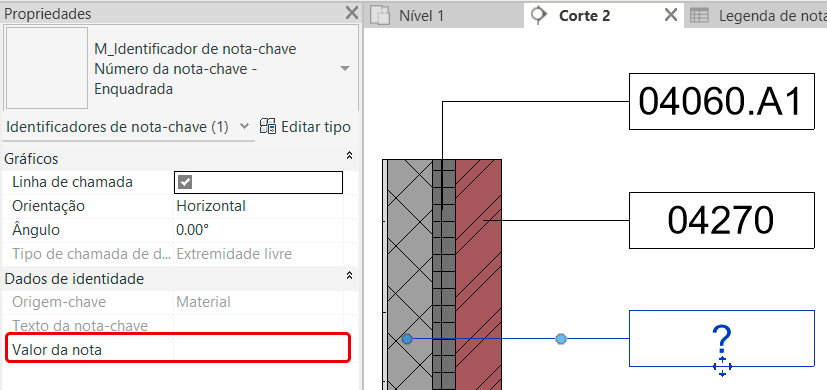The image size is (827, 390).
Task: Click the leader elbow grip on blue line
Action: (x=561, y=339)
